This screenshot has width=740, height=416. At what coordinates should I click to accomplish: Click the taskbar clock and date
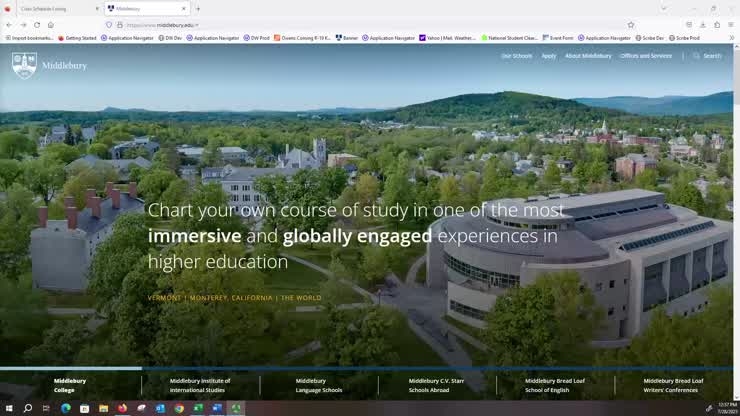tap(727, 408)
